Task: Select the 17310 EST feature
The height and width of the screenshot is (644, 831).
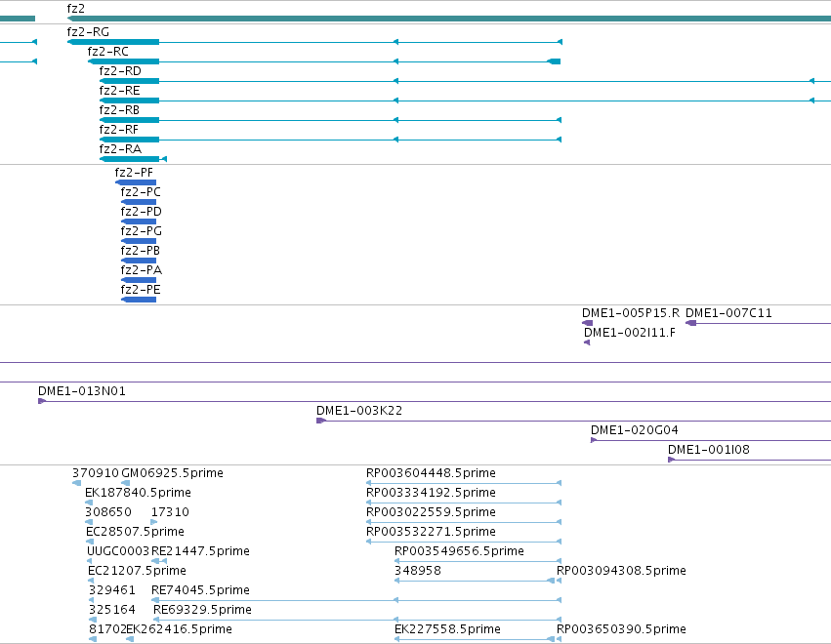Action: tap(154, 522)
